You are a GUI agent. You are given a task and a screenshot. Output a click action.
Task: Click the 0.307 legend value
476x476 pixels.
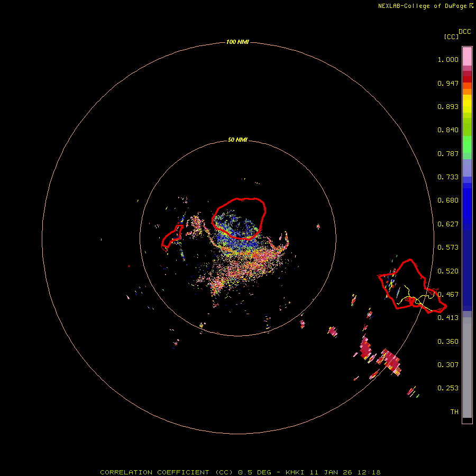[x=448, y=365]
